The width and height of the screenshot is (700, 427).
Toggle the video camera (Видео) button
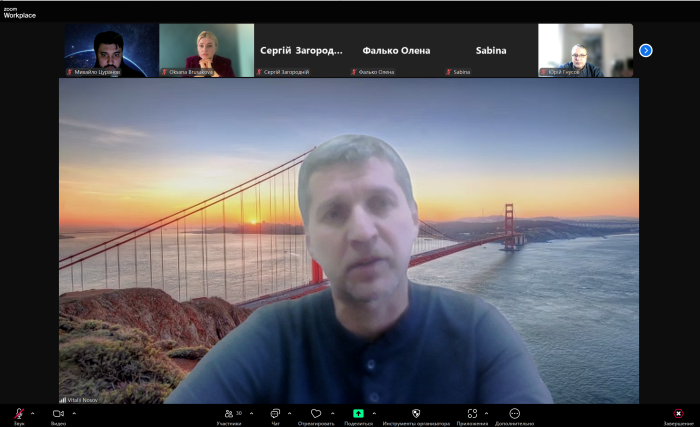58,413
